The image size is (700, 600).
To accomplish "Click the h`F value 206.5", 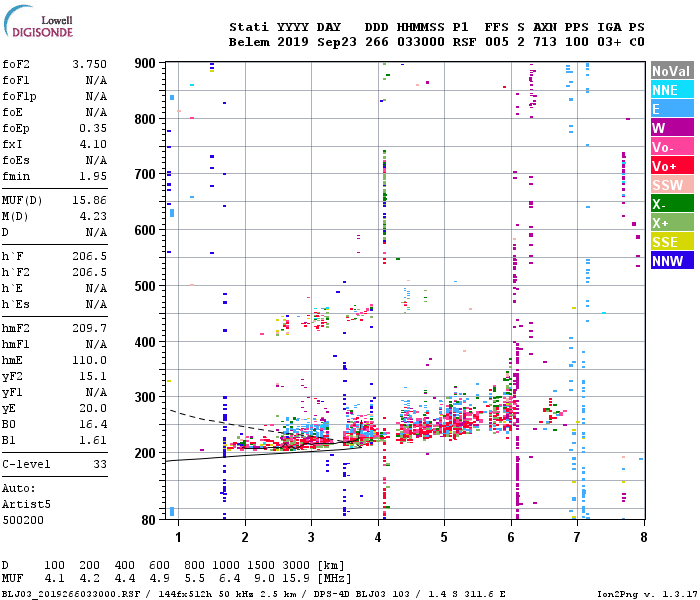I will click(x=90, y=256).
